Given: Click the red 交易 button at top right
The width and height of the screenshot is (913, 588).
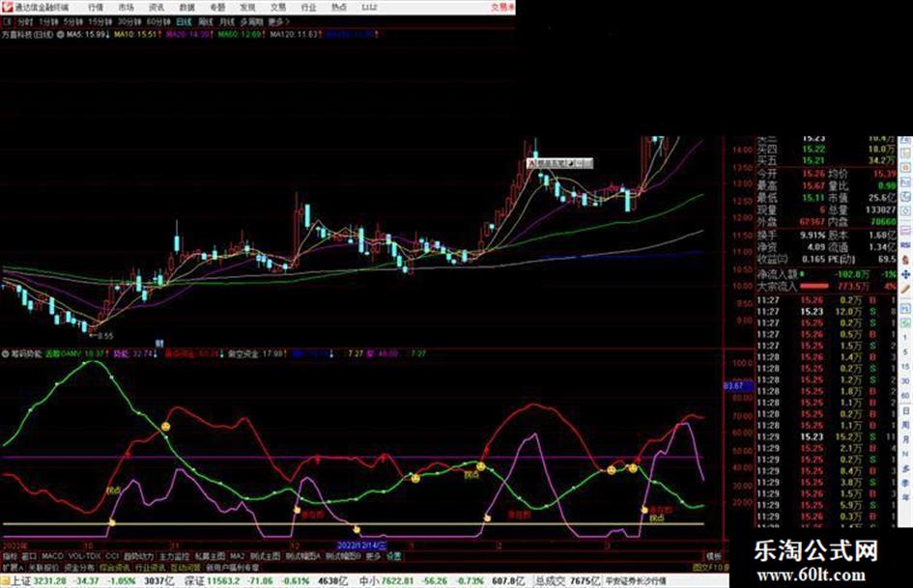Looking at the screenshot, I should coord(502,7).
